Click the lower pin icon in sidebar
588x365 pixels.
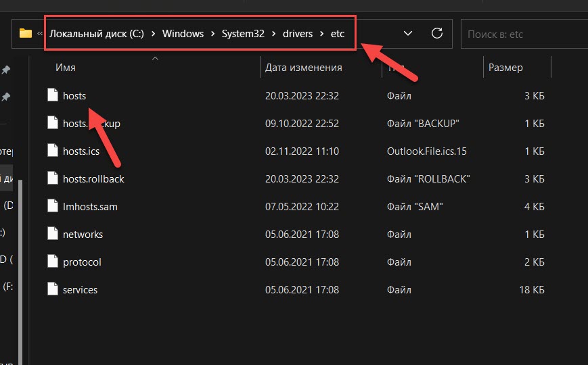point(5,97)
